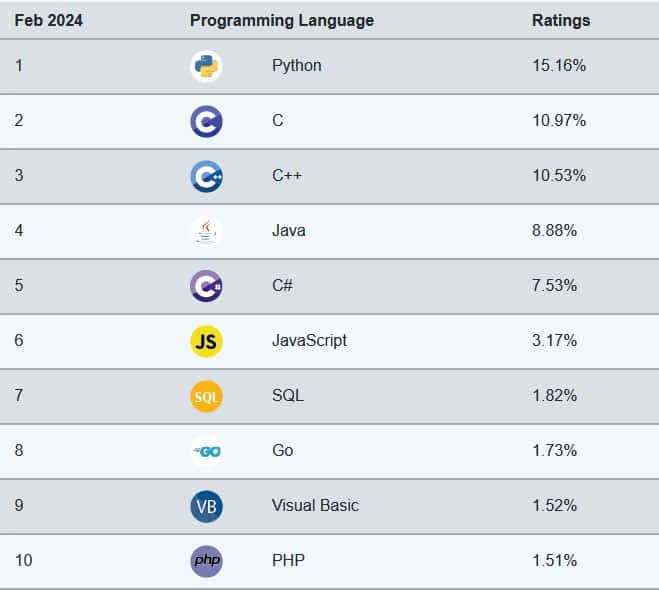Click the Feb 2024 column header
Screen dimensions: 659x590
click(48, 20)
